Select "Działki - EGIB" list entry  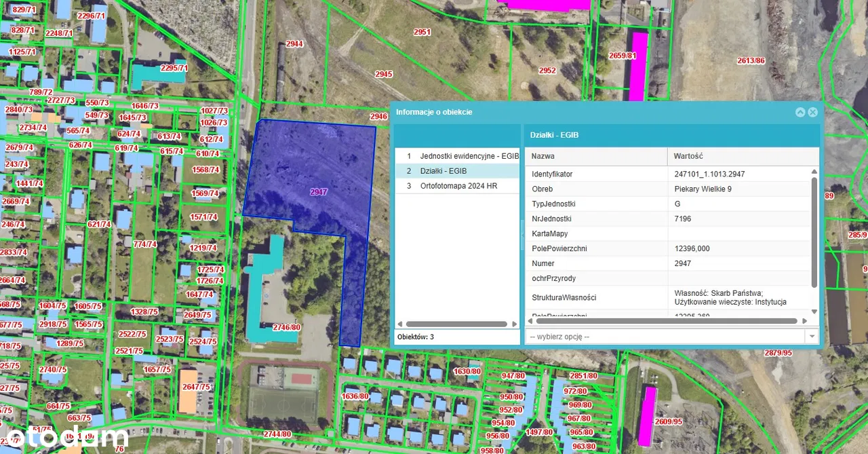[x=443, y=171]
